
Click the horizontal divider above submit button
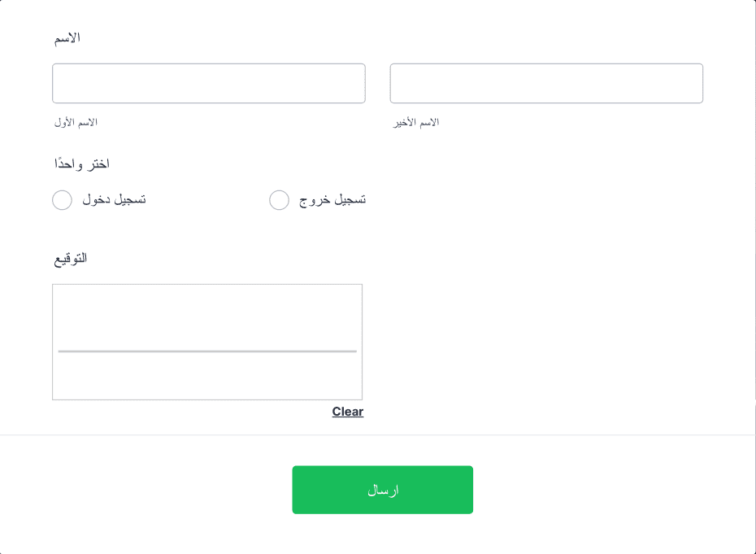pyautogui.click(x=377, y=434)
